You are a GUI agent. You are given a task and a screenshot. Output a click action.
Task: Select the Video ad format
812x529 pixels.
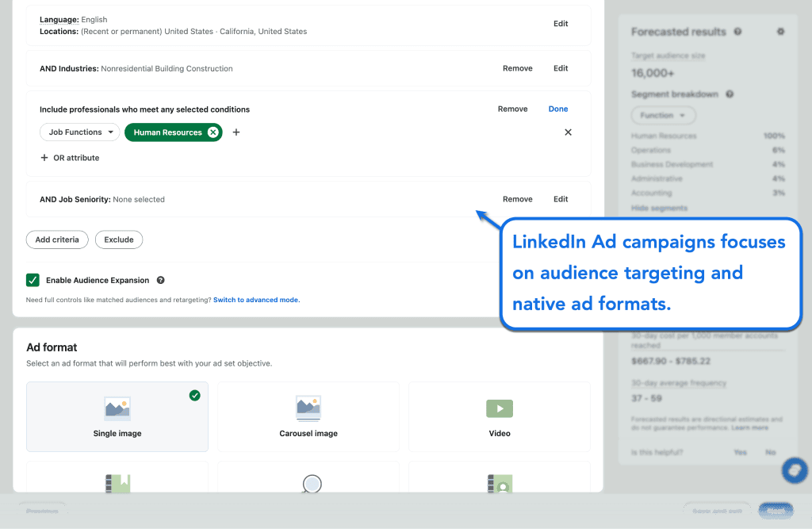[500, 416]
